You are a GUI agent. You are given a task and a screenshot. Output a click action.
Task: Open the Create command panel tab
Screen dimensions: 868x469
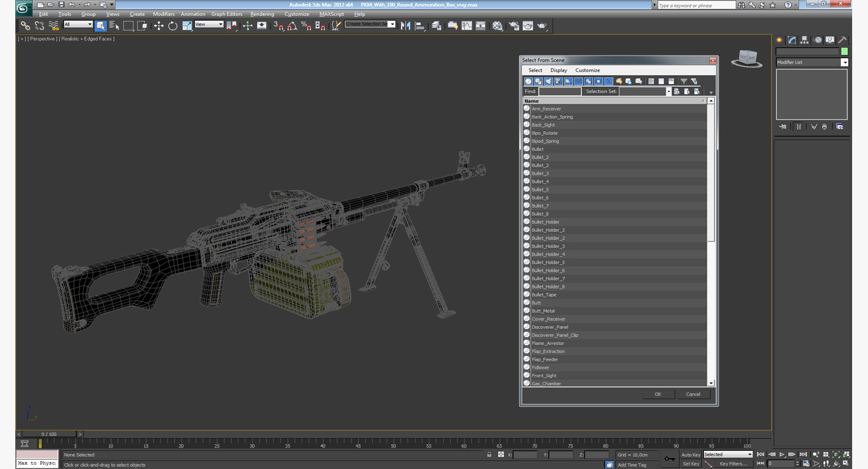pos(779,40)
